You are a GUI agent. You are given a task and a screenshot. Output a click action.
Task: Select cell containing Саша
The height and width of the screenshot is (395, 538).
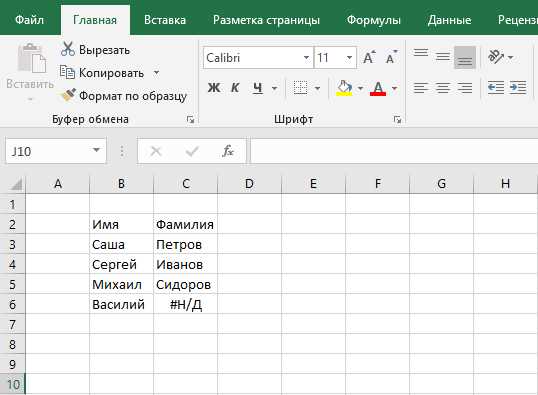(x=121, y=244)
